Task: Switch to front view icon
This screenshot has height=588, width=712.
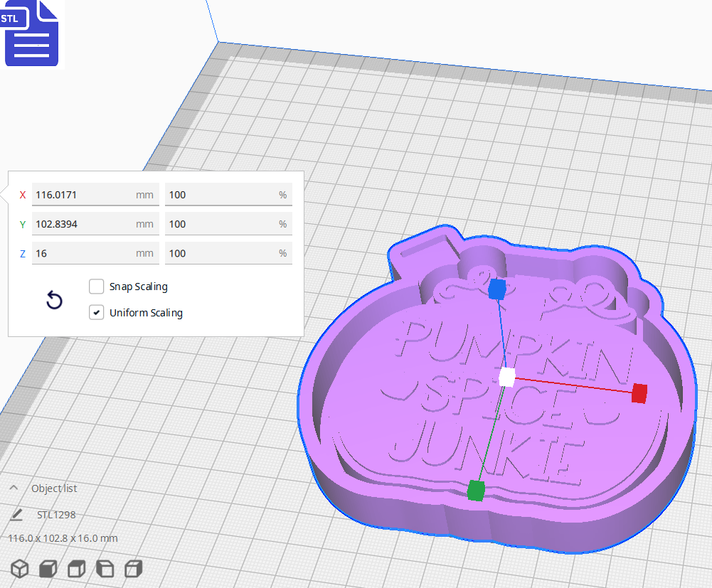Action: 48,569
